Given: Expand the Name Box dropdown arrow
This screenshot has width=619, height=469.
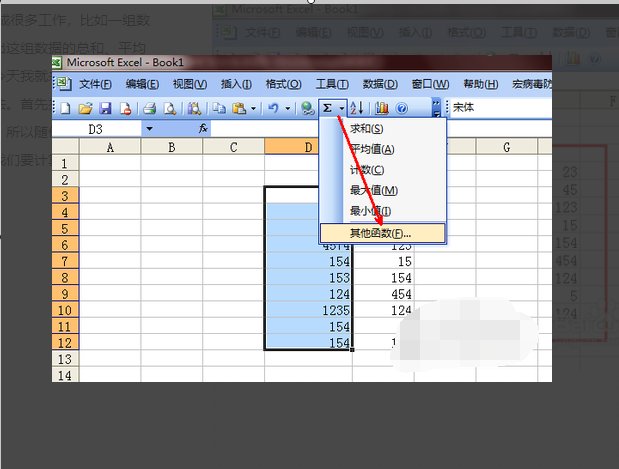Looking at the screenshot, I should pos(149,129).
